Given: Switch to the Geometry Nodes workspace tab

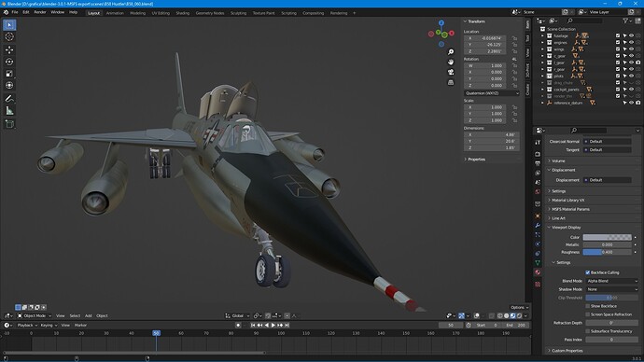Looking at the screenshot, I should 210,13.
